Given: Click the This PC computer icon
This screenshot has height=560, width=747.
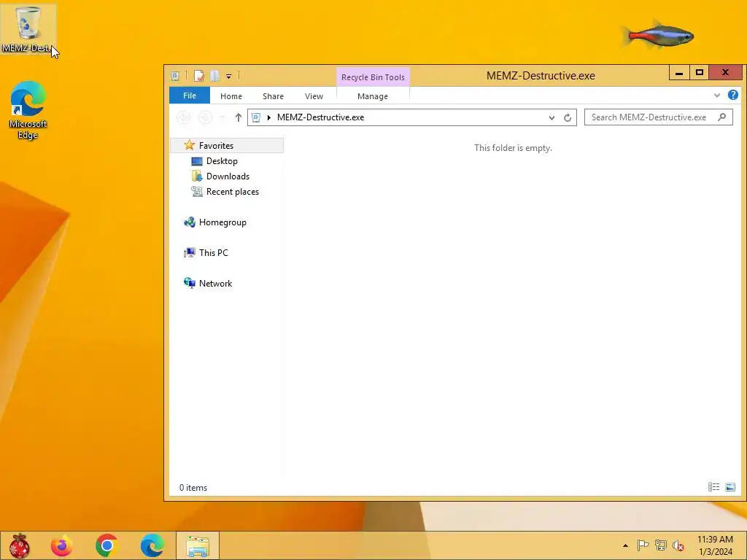Looking at the screenshot, I should click(190, 252).
